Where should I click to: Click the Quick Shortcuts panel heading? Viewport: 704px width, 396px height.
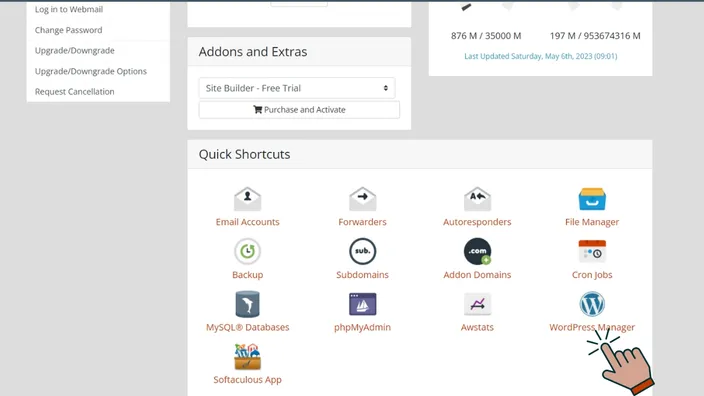[244, 154]
